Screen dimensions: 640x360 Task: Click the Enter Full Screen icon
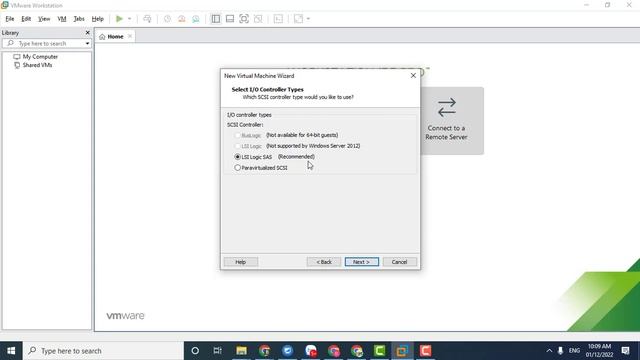[244, 19]
